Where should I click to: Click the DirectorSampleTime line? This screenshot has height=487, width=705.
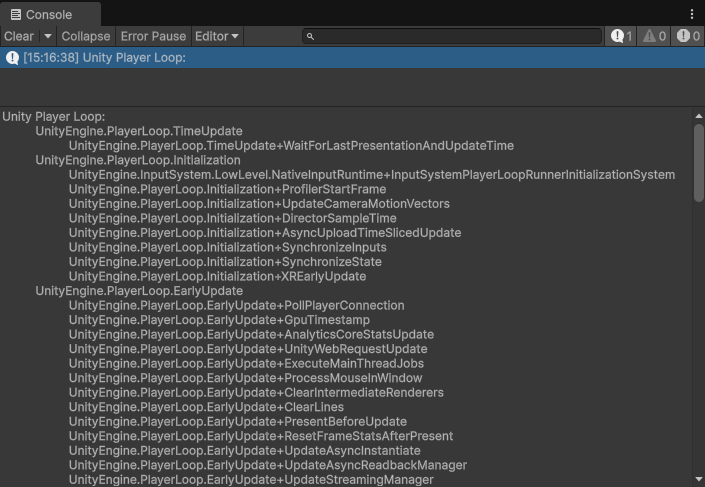click(232, 219)
